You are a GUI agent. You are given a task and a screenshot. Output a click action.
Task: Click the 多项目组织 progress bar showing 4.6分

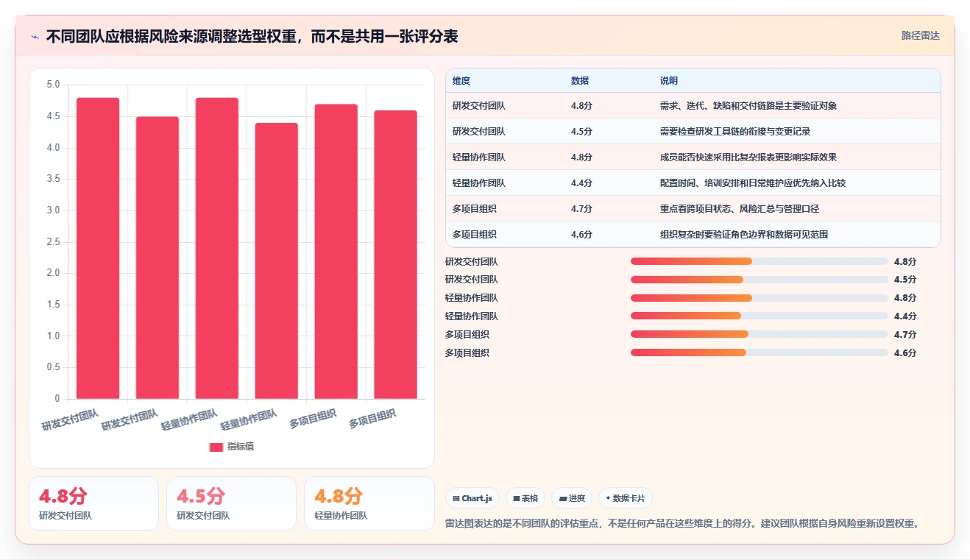[760, 352]
